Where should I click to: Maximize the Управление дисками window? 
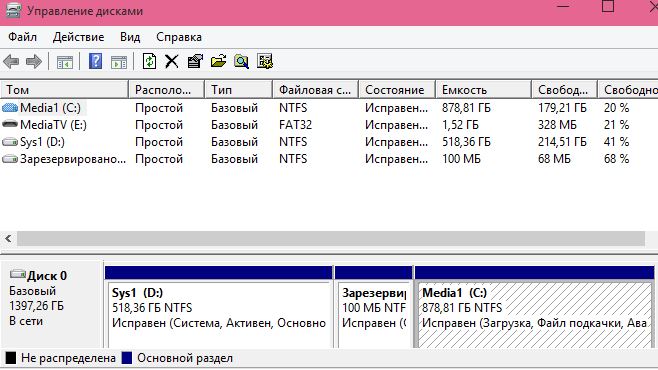click(x=608, y=6)
